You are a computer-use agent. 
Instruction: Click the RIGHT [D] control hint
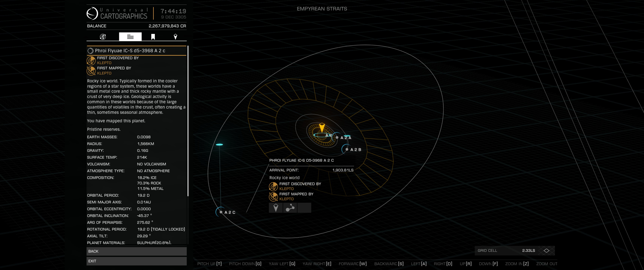[x=443, y=264]
